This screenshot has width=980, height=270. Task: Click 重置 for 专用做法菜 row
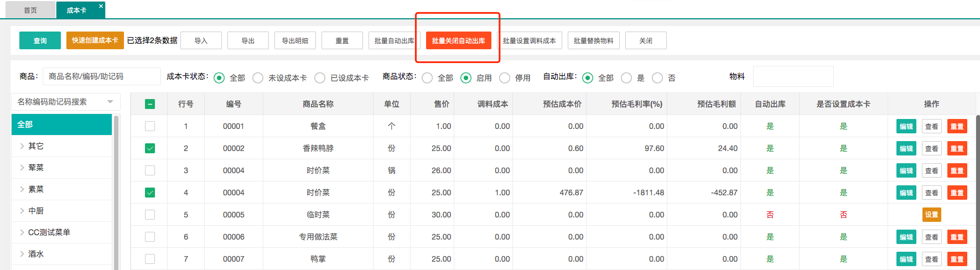pos(957,237)
